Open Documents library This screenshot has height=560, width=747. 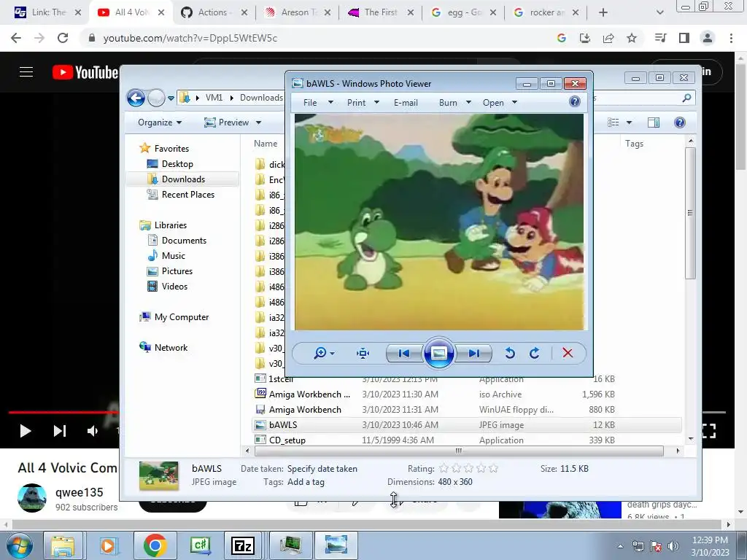coord(177,241)
